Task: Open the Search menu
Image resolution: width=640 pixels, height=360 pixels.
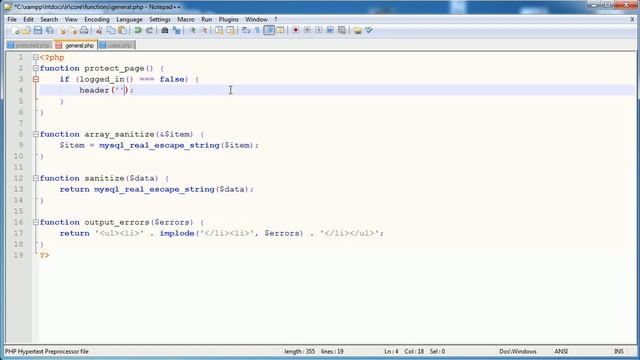Action: coord(49,20)
